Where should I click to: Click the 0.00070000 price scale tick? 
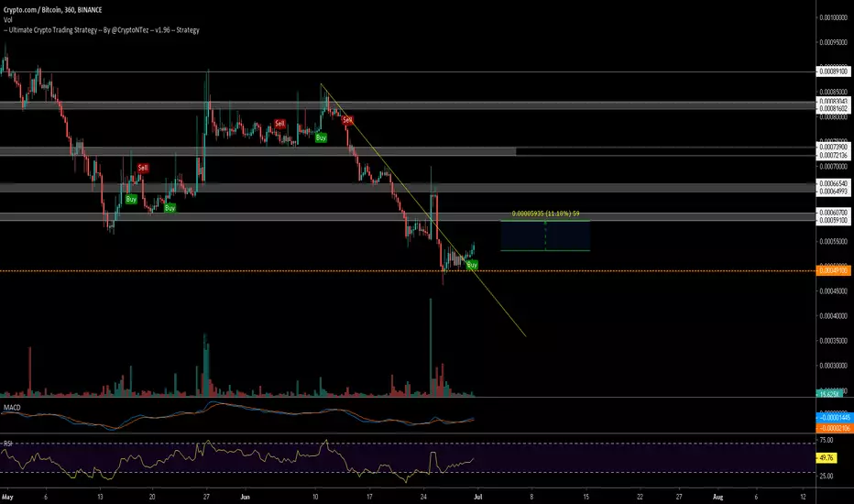coord(833,167)
